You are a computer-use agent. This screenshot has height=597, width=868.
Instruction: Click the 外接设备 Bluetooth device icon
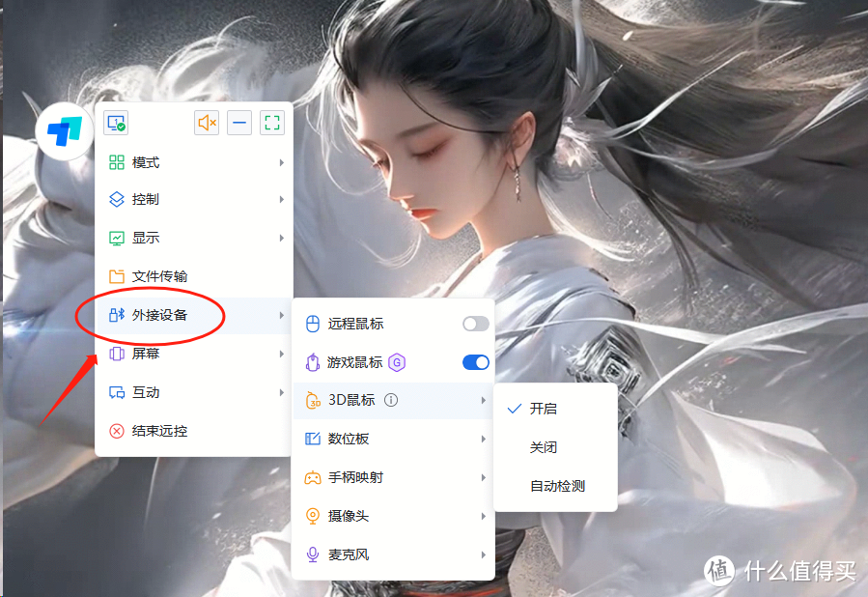click(x=117, y=315)
